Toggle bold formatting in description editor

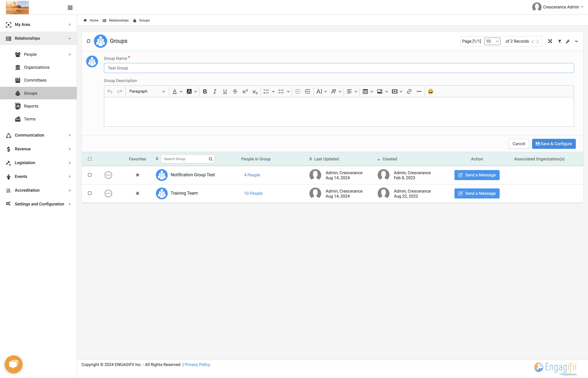coord(205,91)
